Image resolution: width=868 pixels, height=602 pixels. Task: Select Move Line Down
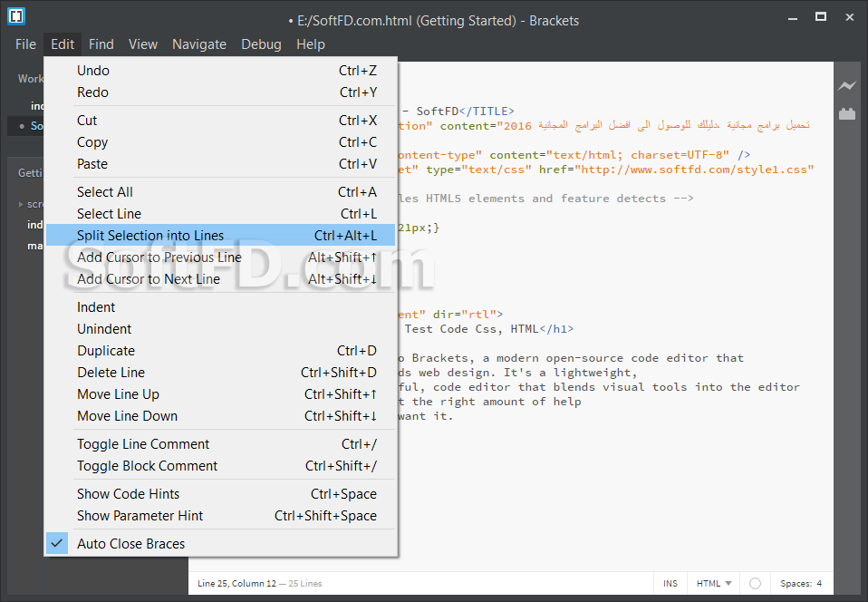[220, 416]
